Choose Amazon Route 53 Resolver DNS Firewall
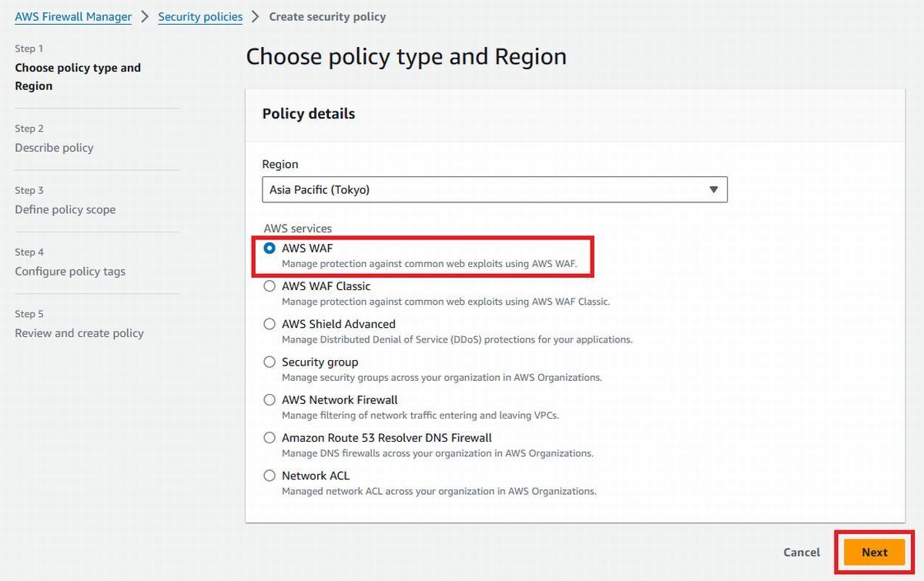Image resolution: width=924 pixels, height=581 pixels. [269, 437]
